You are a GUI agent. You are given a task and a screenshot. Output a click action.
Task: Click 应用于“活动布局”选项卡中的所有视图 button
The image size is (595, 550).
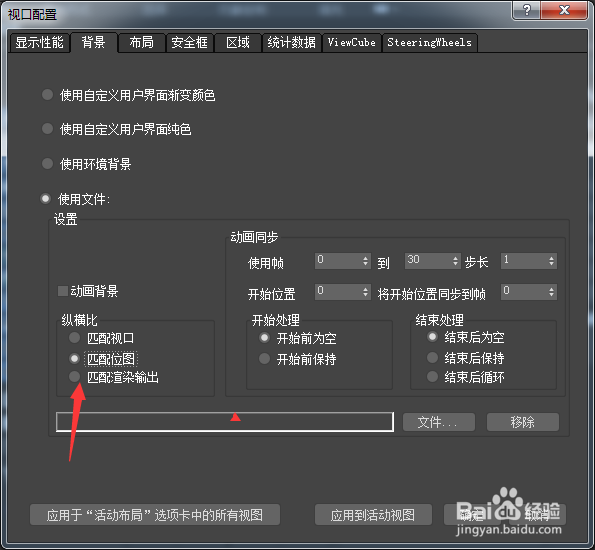coord(155,515)
